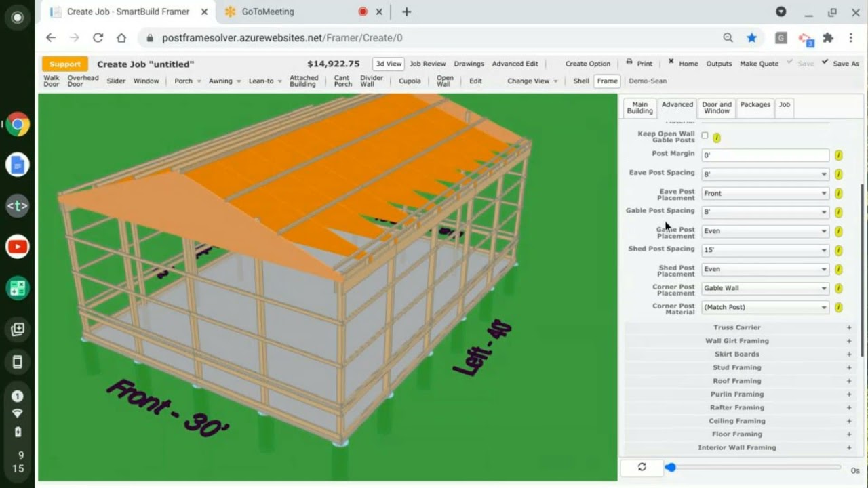Expand the Stud Framing section

[739, 367]
